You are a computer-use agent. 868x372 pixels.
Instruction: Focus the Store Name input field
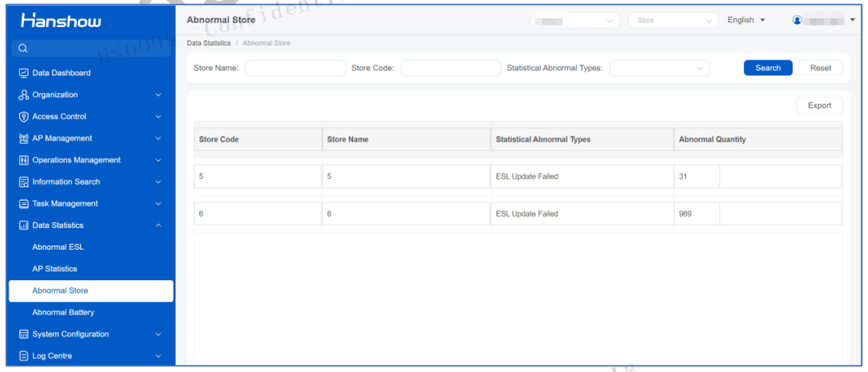pos(296,68)
